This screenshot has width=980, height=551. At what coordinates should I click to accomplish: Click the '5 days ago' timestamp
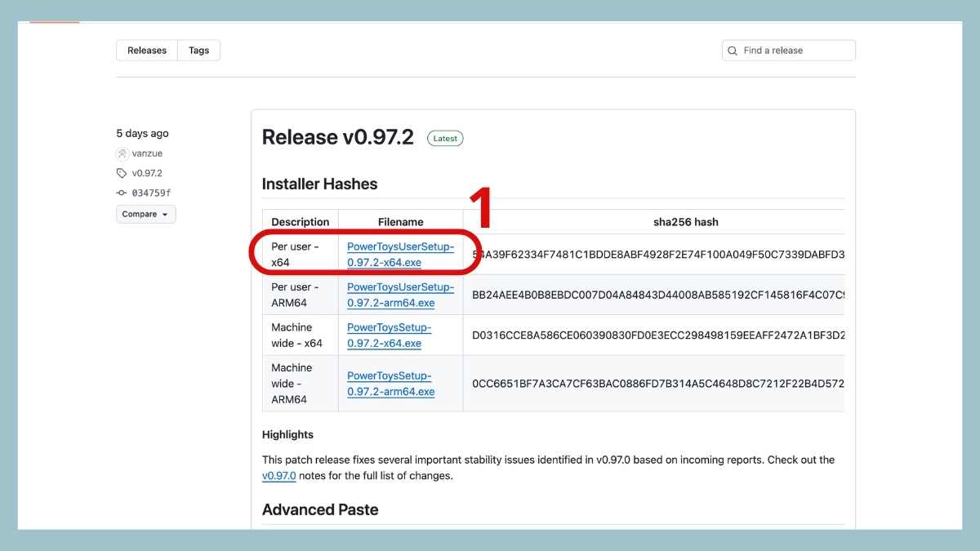(143, 134)
